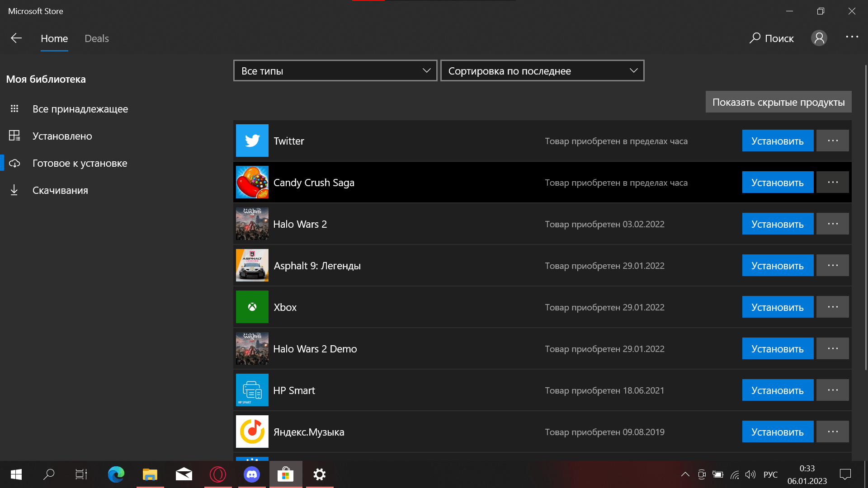Viewport: 868px width, 488px height.
Task: Open Opera browser from the taskbar
Action: tap(218, 474)
